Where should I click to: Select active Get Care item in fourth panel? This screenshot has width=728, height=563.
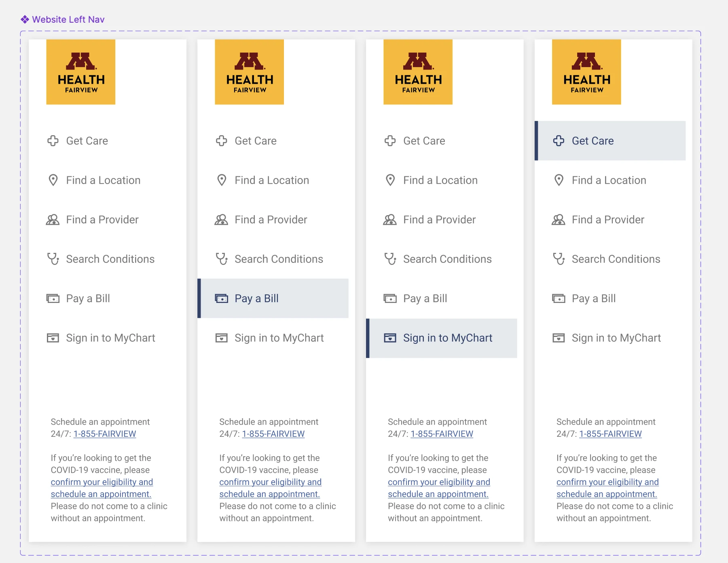click(x=610, y=141)
